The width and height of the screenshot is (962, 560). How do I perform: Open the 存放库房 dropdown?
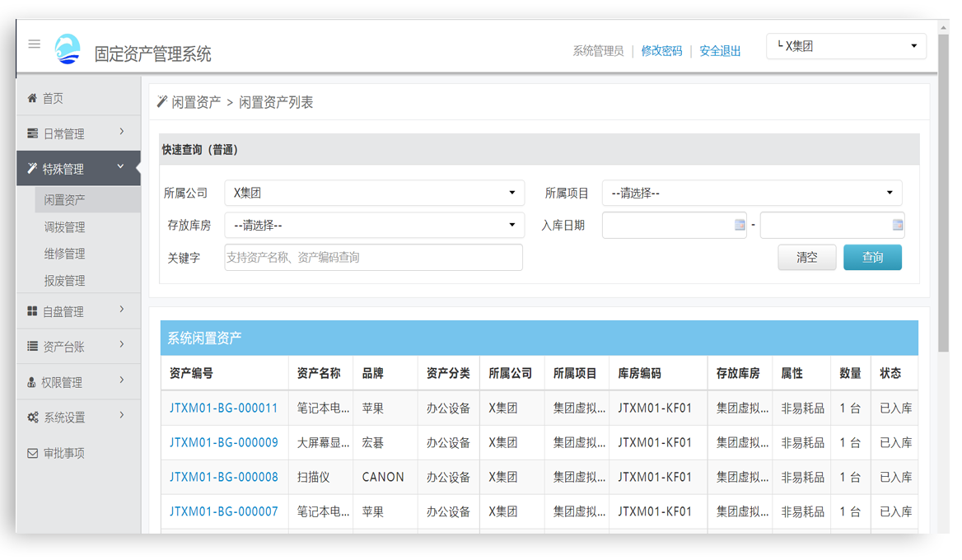(373, 225)
